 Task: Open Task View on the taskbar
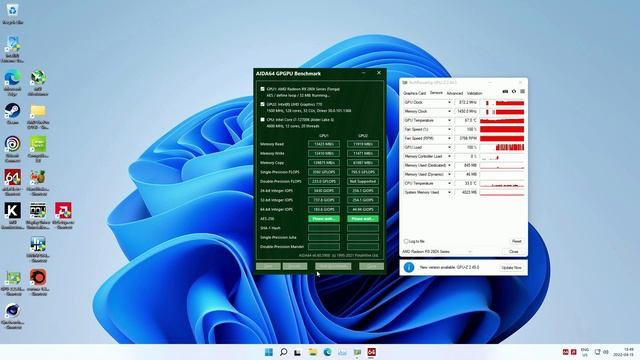(x=298, y=352)
